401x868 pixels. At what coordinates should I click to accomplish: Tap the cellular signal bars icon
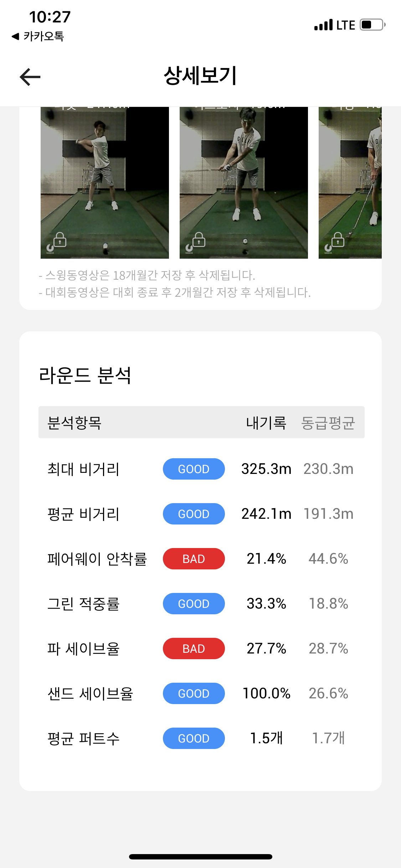(323, 25)
